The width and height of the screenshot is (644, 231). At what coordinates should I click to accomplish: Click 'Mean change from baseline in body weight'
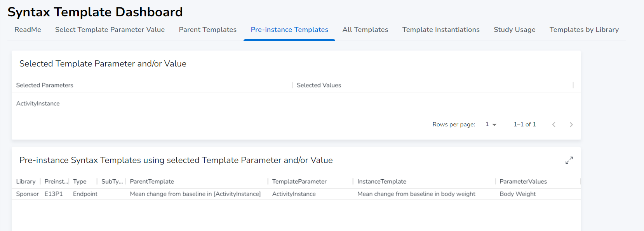coord(416,194)
